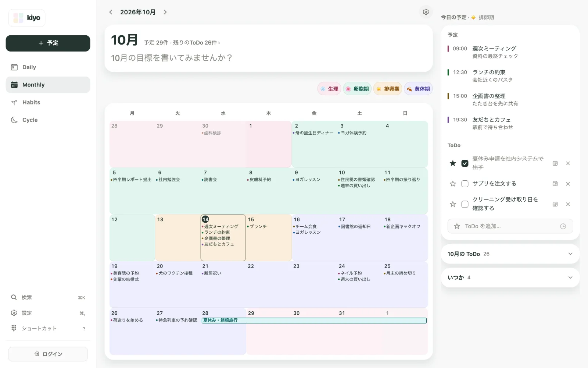The height and width of the screenshot is (368, 588).
Task: Open the Cycle page
Action: click(48, 120)
